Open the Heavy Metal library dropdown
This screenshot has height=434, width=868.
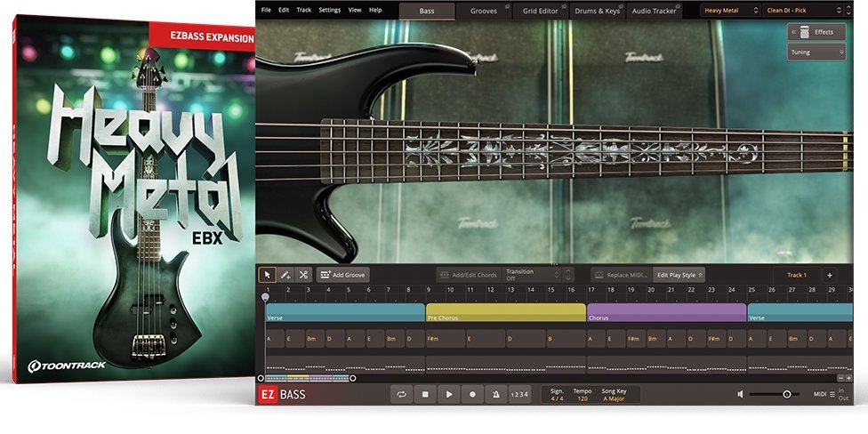click(x=730, y=11)
